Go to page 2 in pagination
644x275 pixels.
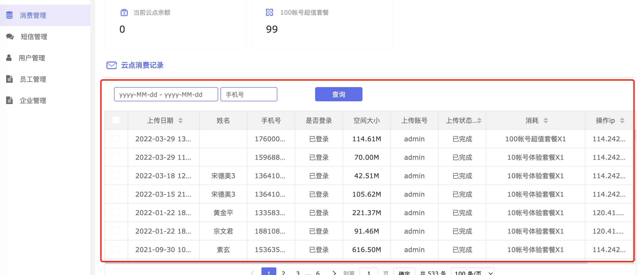point(283,272)
